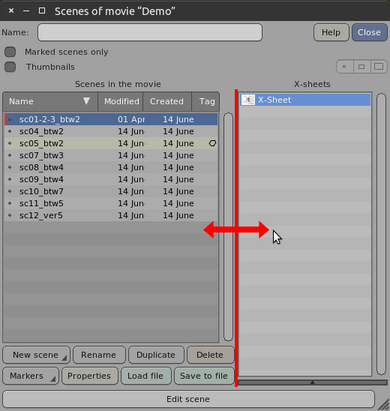Viewport: 390px width, 411px height.
Task: Toggle the Thumbnails checkbox
Action: [10, 67]
